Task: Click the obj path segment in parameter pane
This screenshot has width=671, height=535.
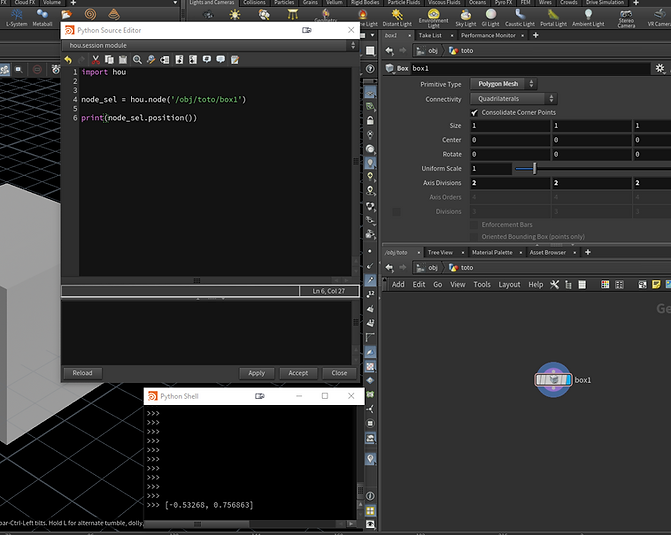Action: 428,51
